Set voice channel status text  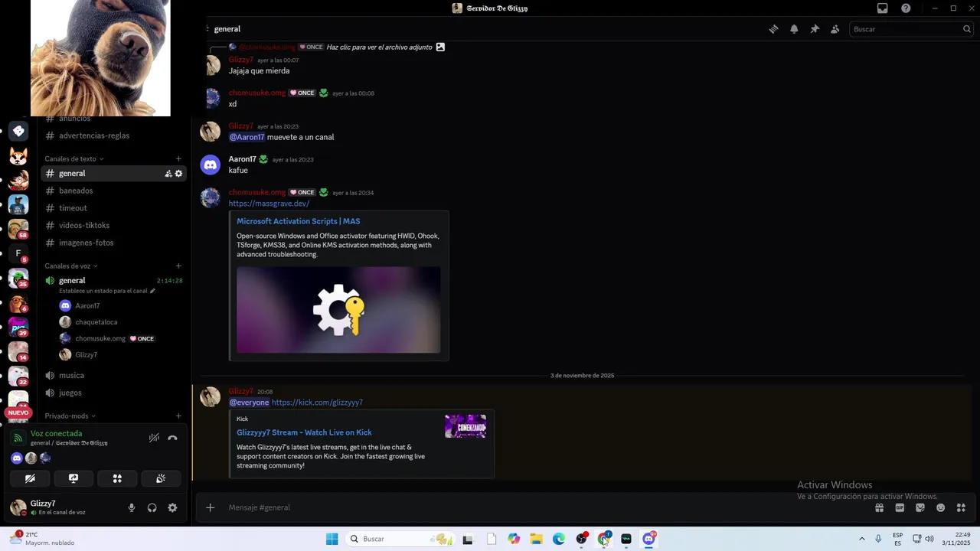(107, 291)
